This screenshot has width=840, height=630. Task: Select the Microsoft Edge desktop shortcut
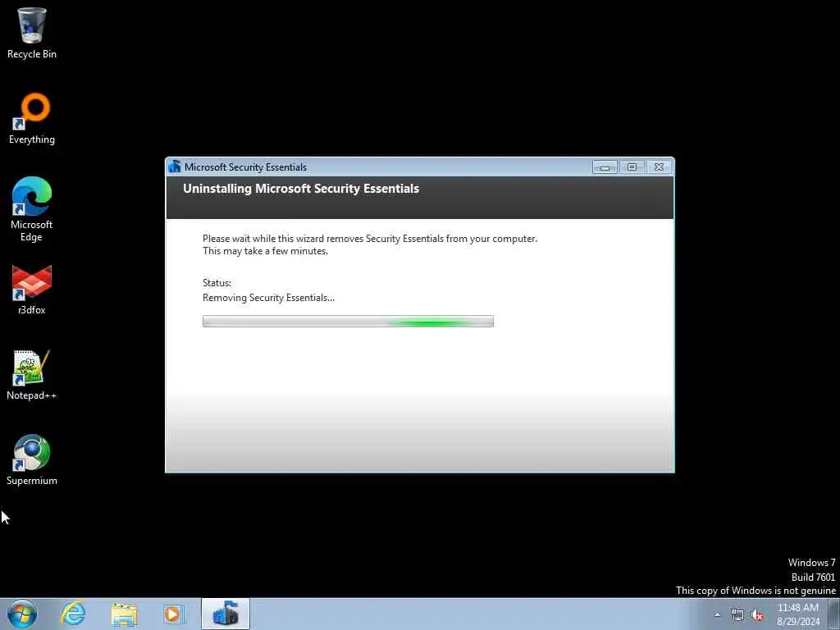coord(32,209)
